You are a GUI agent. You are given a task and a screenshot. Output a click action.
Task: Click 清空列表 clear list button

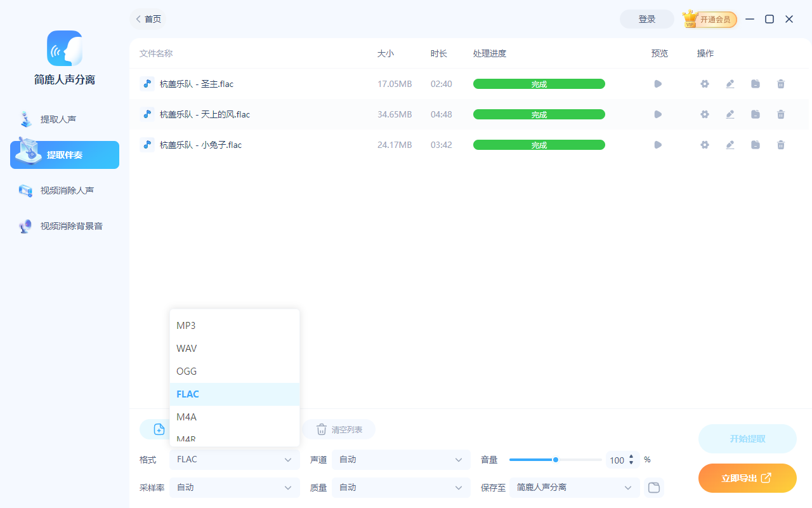339,430
